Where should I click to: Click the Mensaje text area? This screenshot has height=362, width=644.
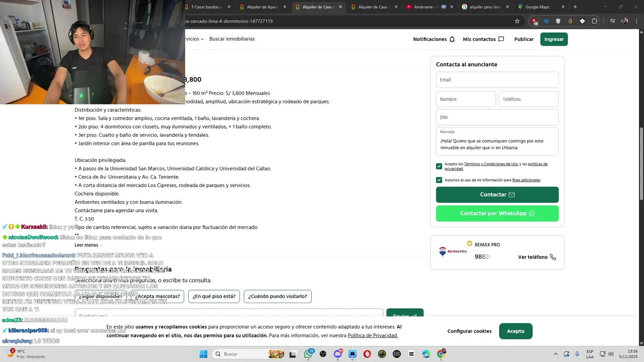497,141
